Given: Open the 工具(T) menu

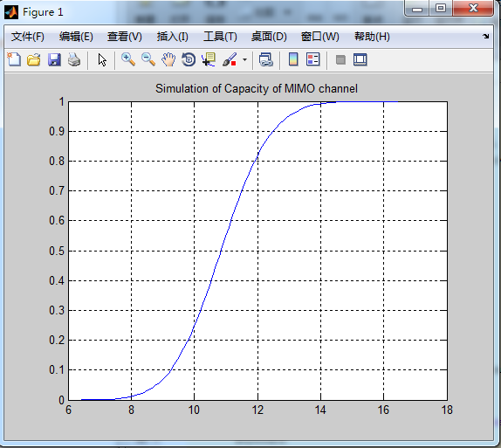Looking at the screenshot, I should click(x=220, y=37).
